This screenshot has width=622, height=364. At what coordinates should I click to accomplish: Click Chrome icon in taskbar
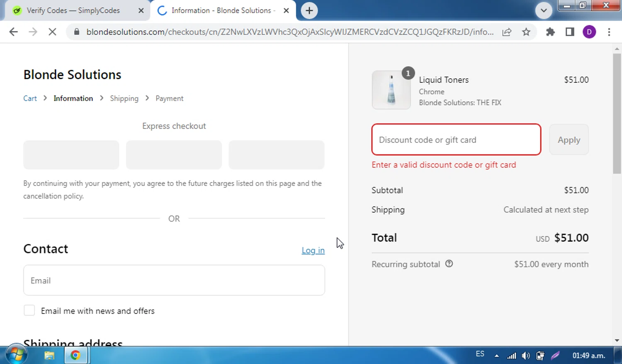[x=75, y=355]
